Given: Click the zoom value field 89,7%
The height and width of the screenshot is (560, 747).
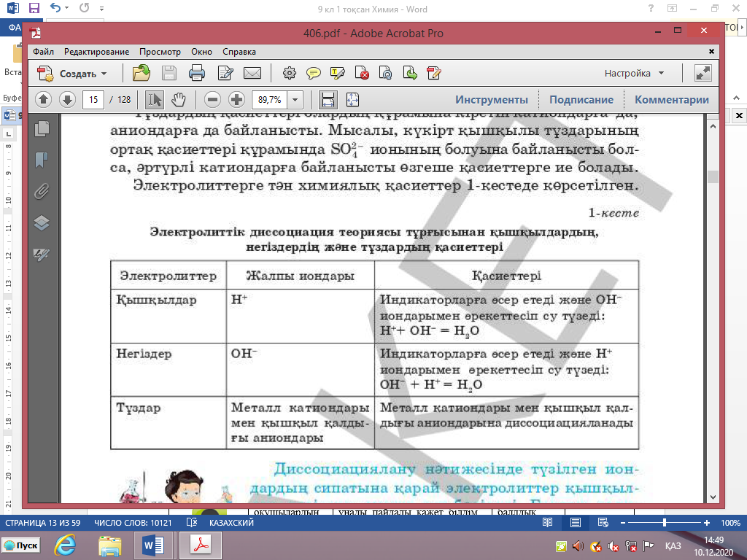Looking at the screenshot, I should tap(270, 99).
